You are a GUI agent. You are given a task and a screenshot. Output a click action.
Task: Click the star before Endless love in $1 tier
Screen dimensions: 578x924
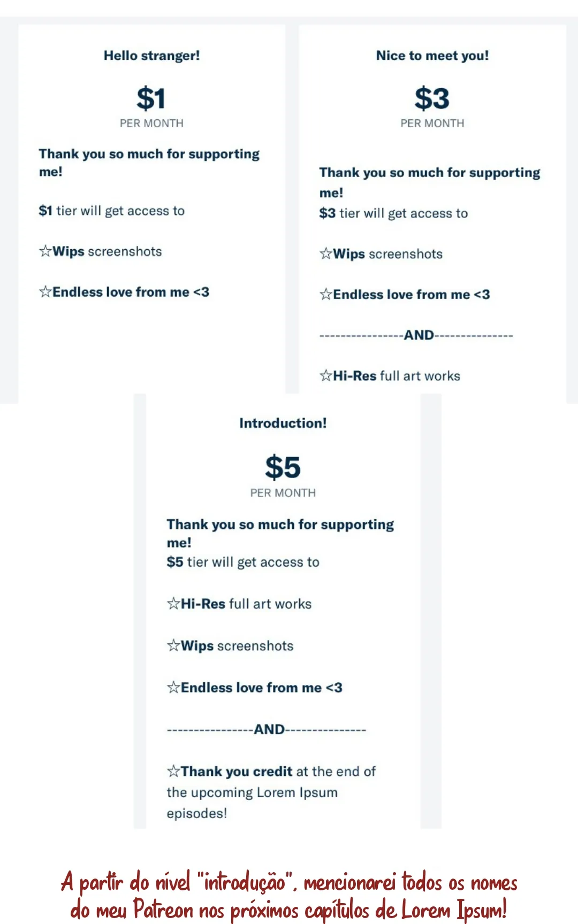[x=45, y=291]
